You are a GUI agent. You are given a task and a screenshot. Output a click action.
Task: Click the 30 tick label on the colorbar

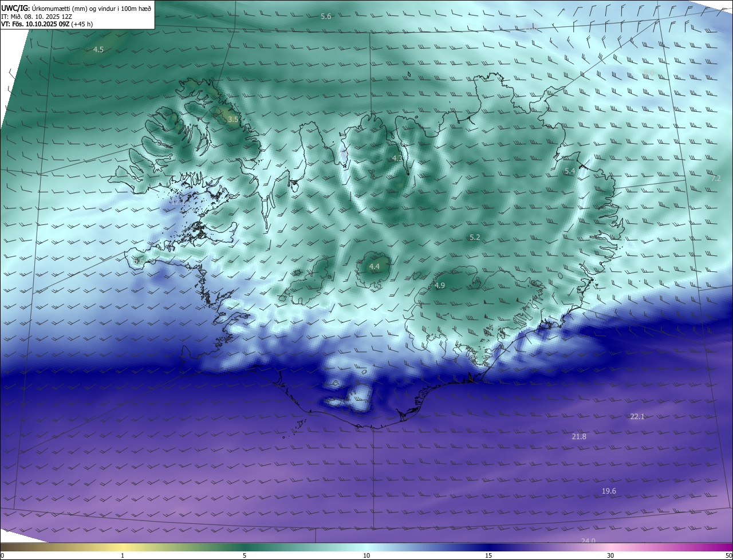point(610,555)
